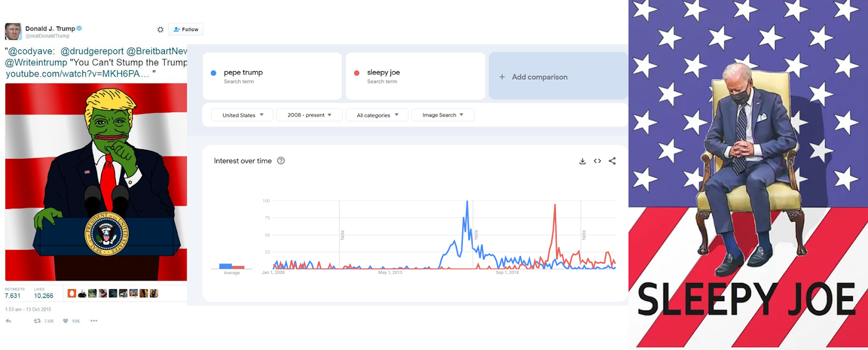
Task: Click first liker avatar in the row
Action: (x=72, y=294)
